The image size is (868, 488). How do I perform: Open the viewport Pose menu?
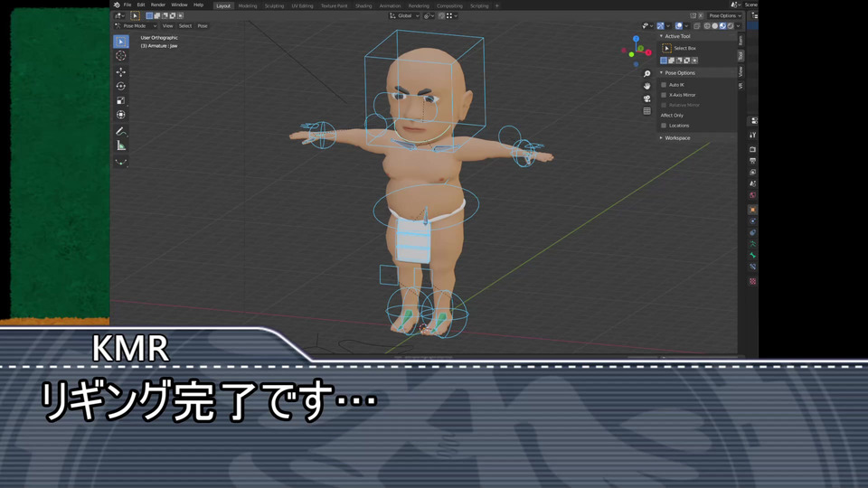pyautogui.click(x=203, y=26)
